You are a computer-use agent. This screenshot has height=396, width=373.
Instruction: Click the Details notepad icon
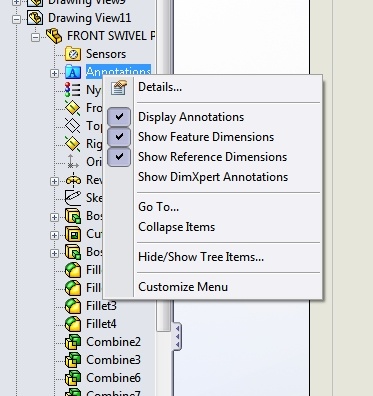tap(119, 88)
